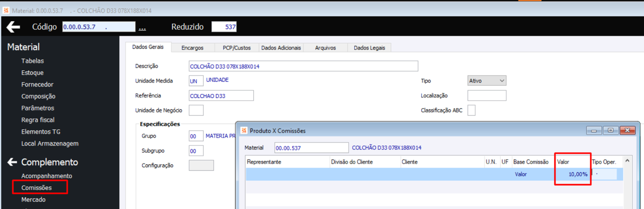Click the Classificação ABC field
This screenshot has width=644, height=209.
471,110
